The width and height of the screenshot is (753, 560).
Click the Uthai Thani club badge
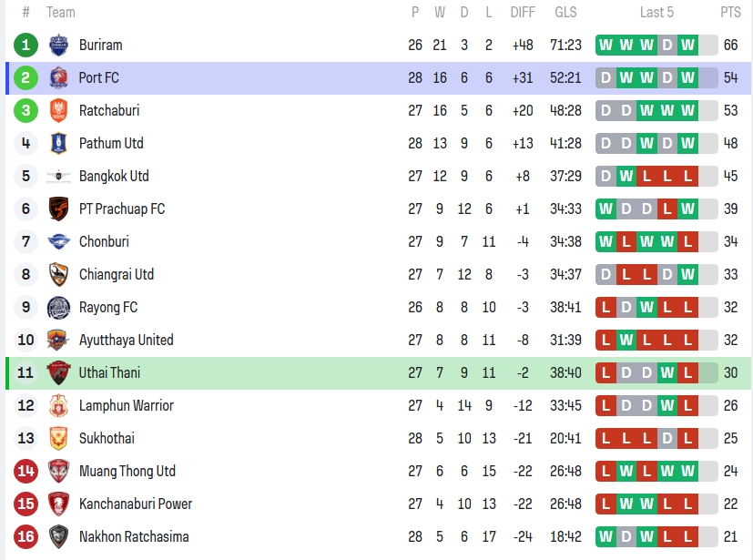coord(58,372)
